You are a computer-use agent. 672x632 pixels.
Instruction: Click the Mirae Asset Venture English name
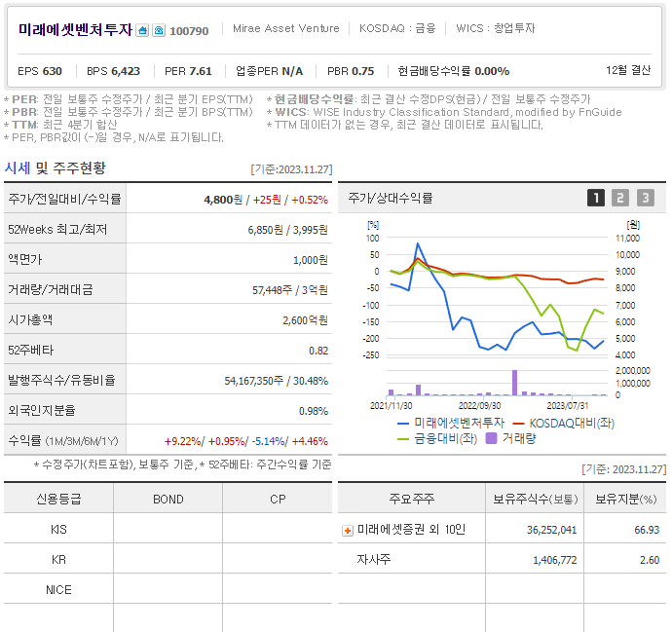coord(286,28)
